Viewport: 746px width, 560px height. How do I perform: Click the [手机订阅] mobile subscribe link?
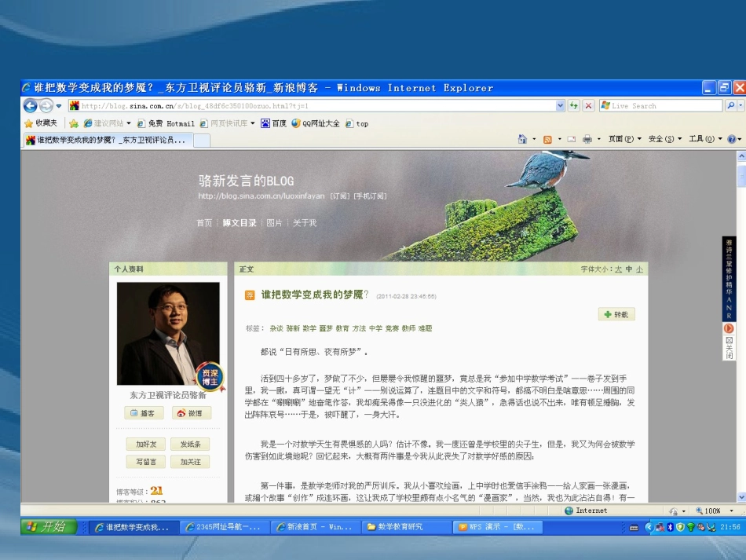[x=370, y=196]
